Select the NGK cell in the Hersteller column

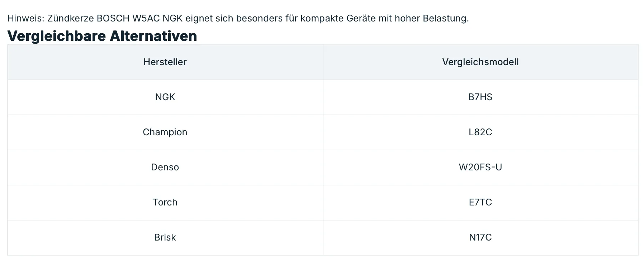click(x=165, y=97)
